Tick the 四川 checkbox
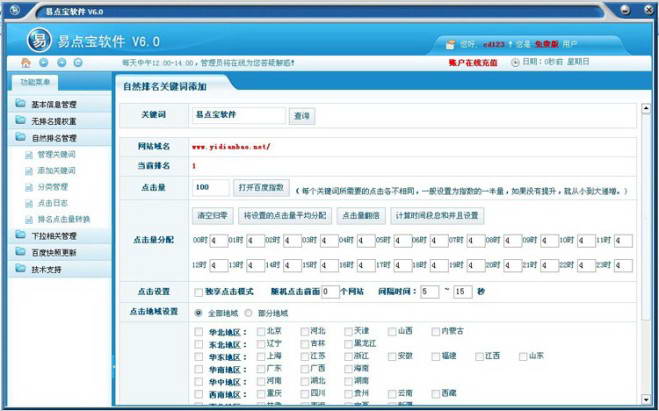This screenshot has height=411, width=659. [x=305, y=394]
